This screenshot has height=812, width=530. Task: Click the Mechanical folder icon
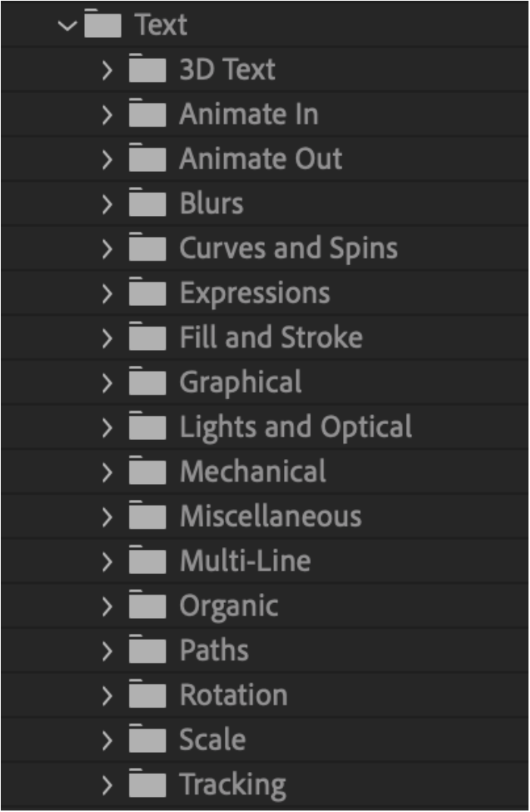click(x=148, y=470)
